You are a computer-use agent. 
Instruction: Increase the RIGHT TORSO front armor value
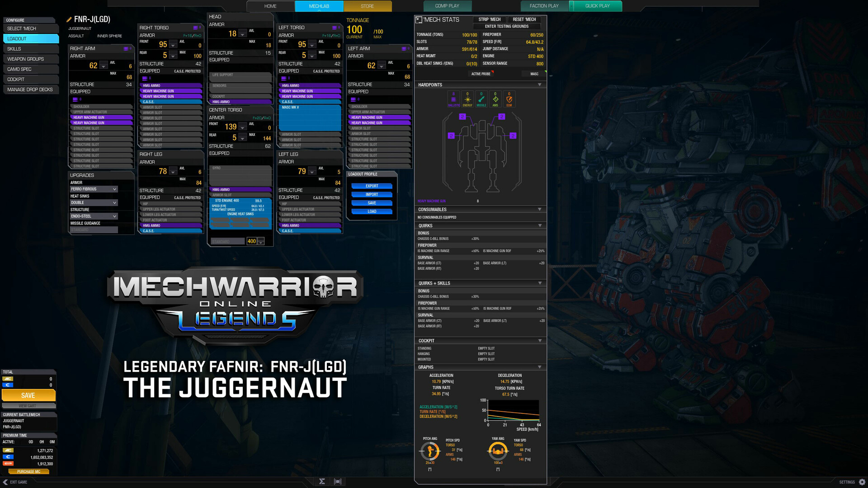click(172, 42)
